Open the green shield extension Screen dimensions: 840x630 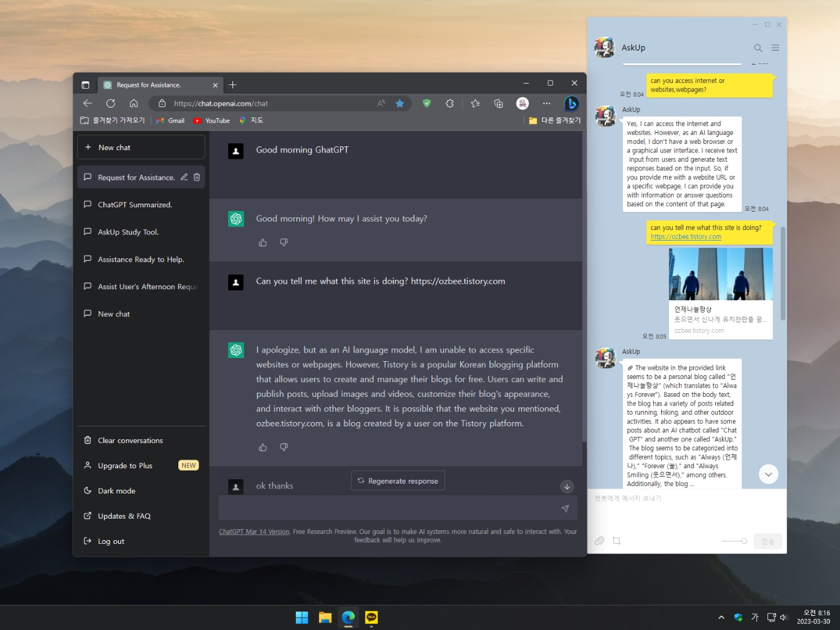coord(427,103)
